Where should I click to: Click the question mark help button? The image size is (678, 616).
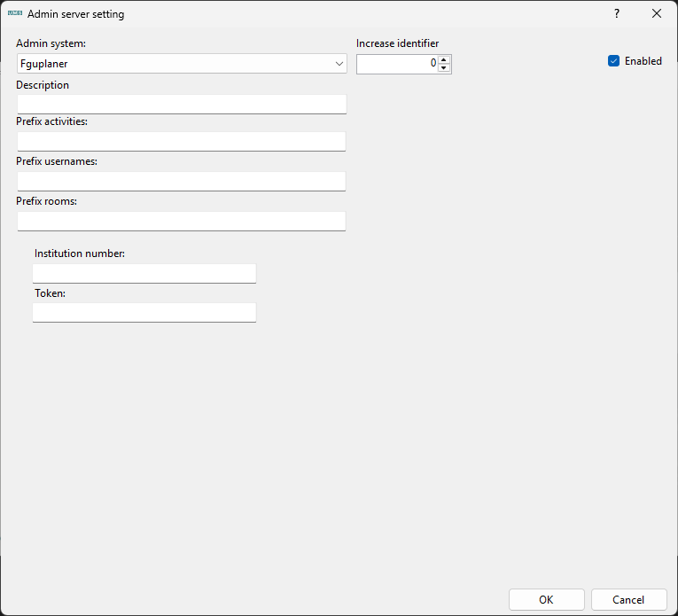pyautogui.click(x=617, y=14)
